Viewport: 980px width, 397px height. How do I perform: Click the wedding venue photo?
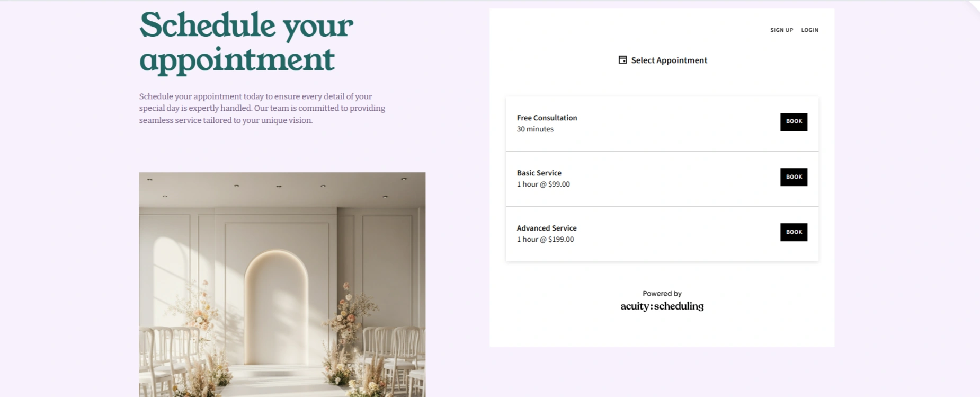(x=282, y=285)
